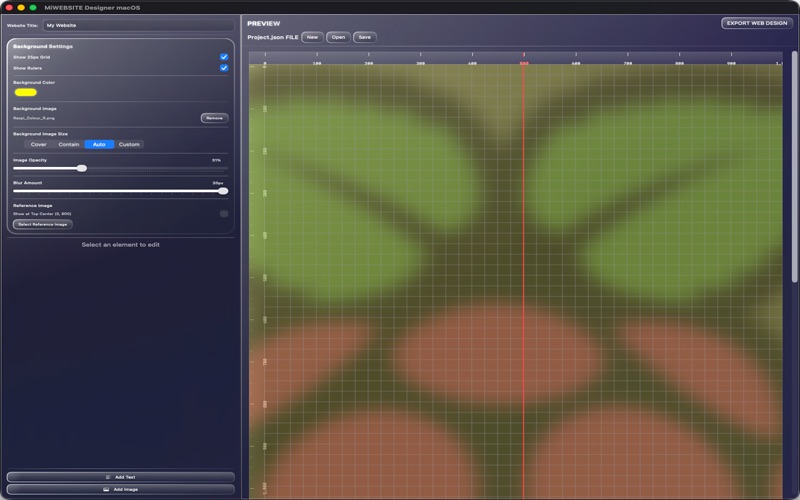Open a Project.json file
Screen dimensions: 800x500
[x=338, y=37]
